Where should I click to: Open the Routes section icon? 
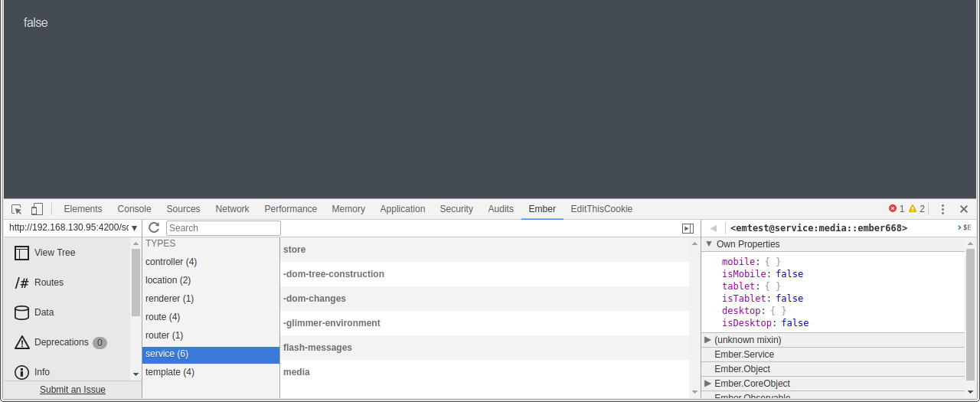21,283
